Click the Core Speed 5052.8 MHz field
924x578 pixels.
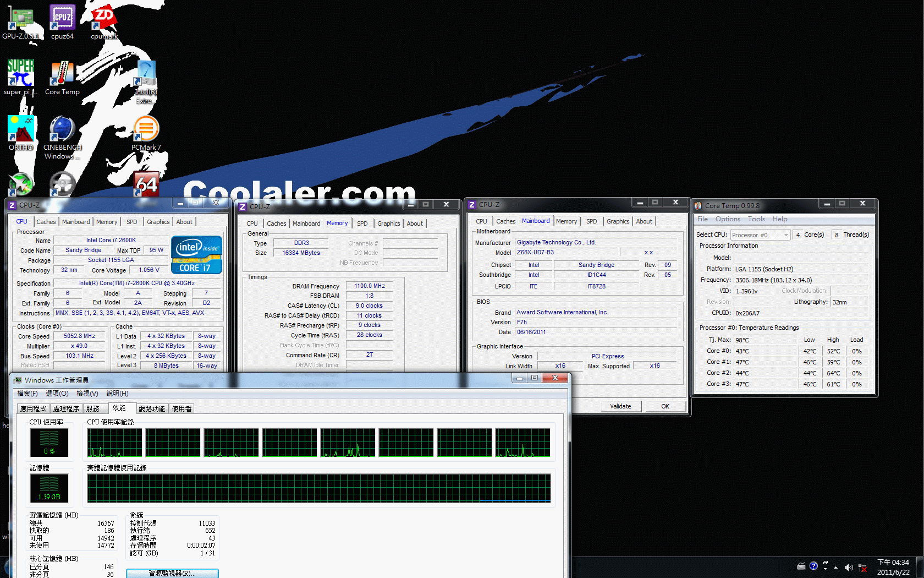pos(79,336)
